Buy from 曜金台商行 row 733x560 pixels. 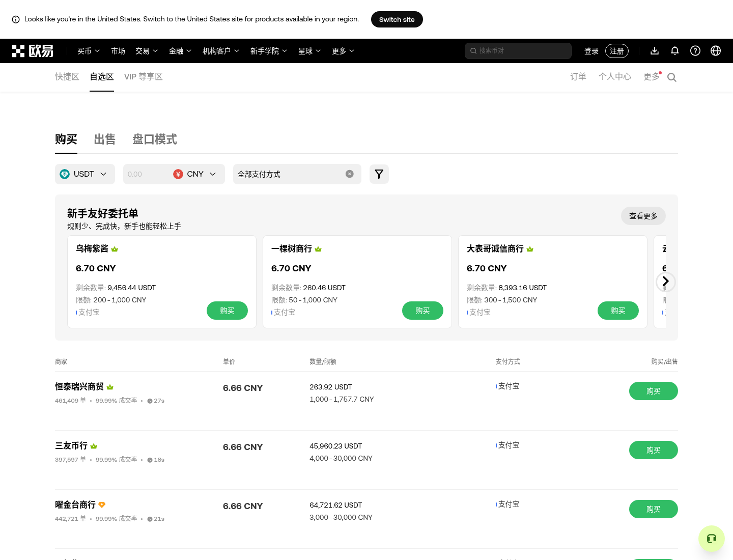pyautogui.click(x=654, y=509)
